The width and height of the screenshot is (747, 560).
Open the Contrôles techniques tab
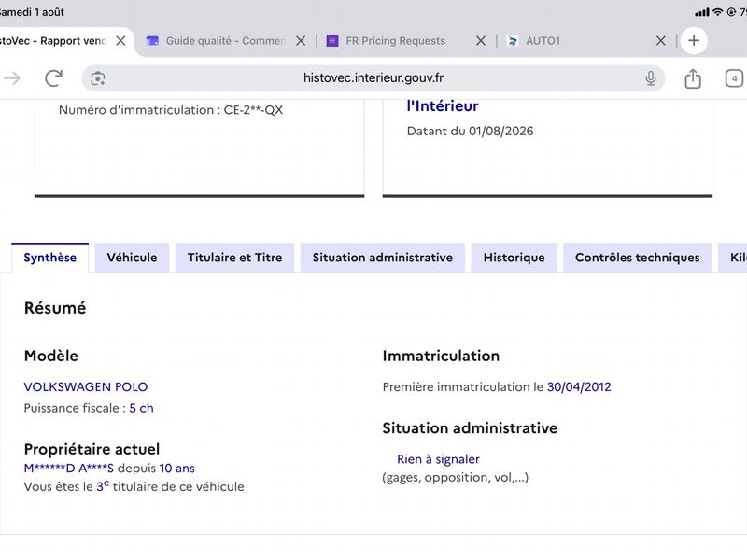[x=638, y=258]
